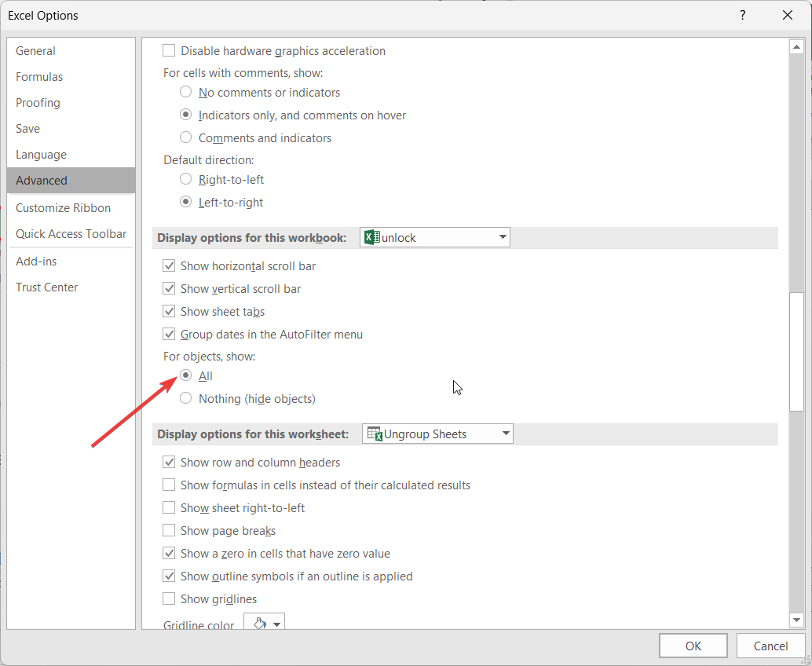Open Quick Access Toolbar settings
Screen dimensions: 812x666
(x=71, y=233)
